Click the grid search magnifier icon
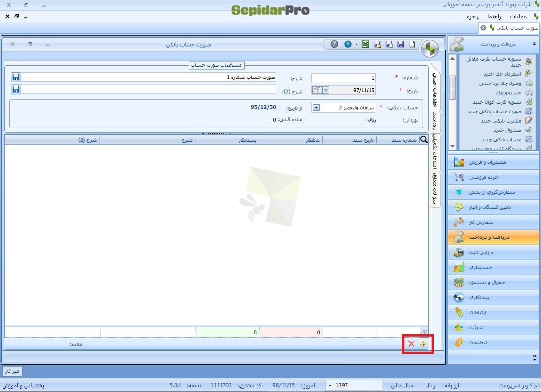The image size is (541, 392). pyautogui.click(x=424, y=139)
